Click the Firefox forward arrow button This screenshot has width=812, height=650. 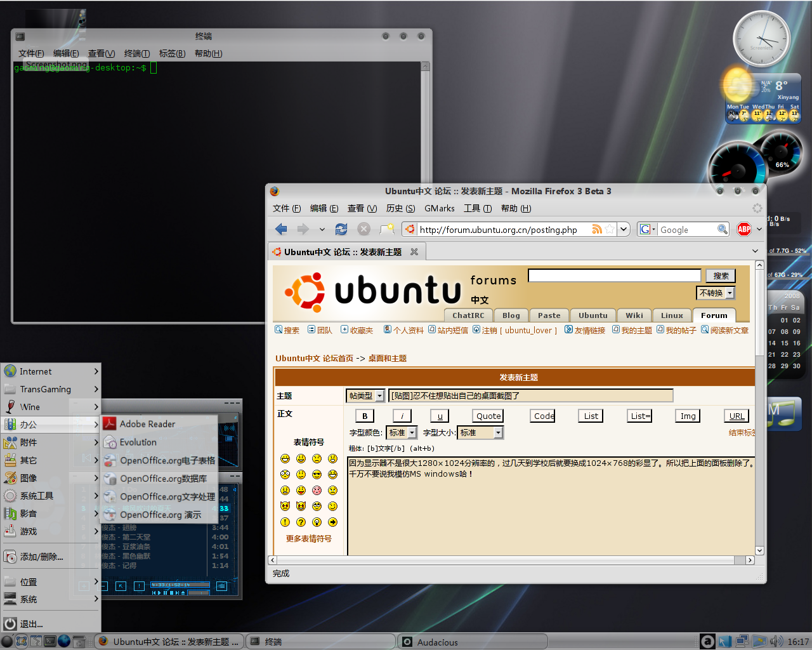pyautogui.click(x=303, y=229)
